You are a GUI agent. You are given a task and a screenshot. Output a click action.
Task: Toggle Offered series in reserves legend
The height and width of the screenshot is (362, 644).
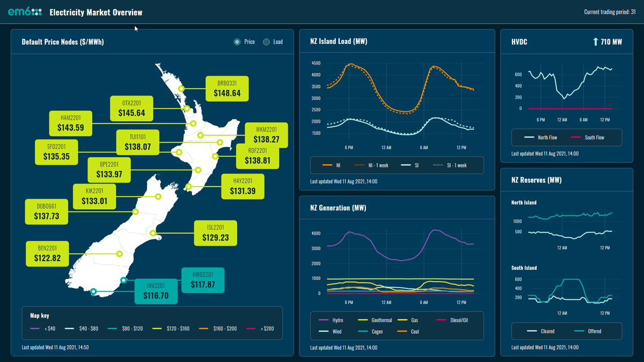pos(587,331)
